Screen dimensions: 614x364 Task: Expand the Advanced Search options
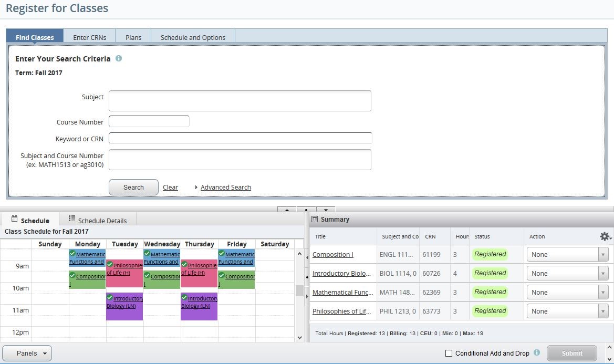coord(225,187)
